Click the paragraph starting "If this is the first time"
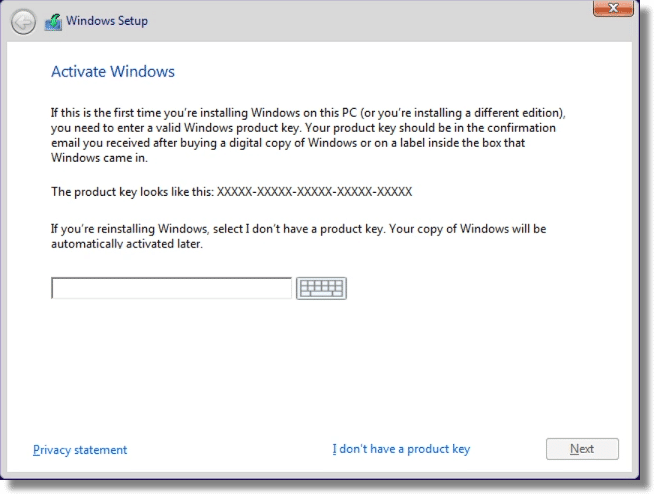The width and height of the screenshot is (654, 494). pos(308,135)
